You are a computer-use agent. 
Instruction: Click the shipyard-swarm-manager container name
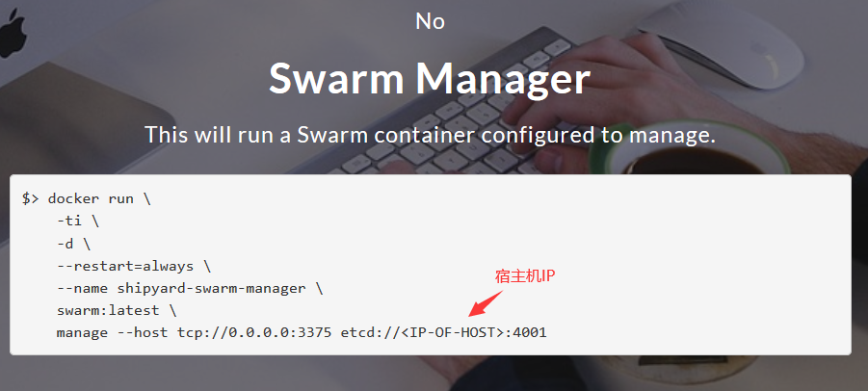tap(211, 288)
